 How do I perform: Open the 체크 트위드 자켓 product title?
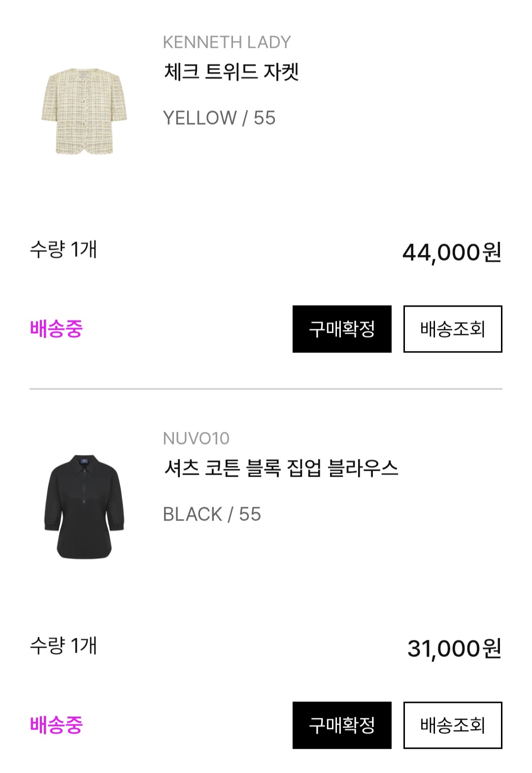tap(232, 72)
